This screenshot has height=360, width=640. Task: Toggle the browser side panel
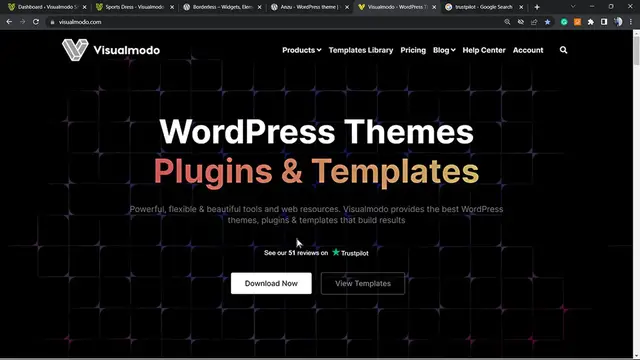[604, 22]
